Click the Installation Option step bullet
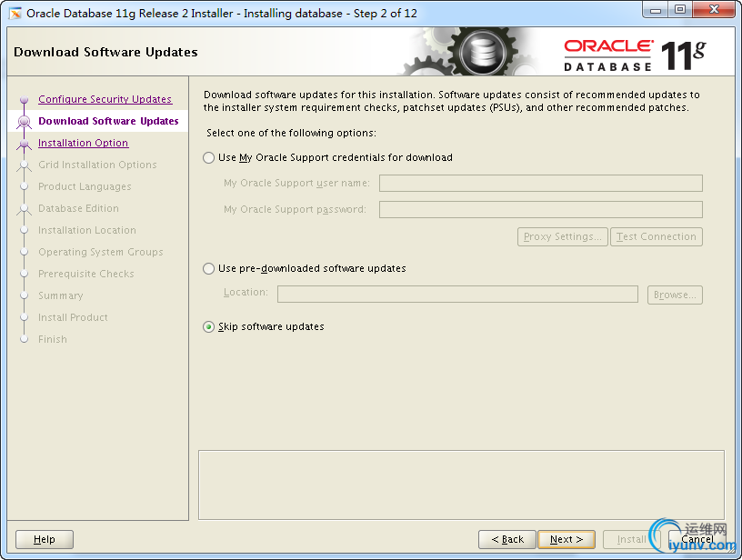Viewport: 742px width, 560px height. (x=25, y=144)
